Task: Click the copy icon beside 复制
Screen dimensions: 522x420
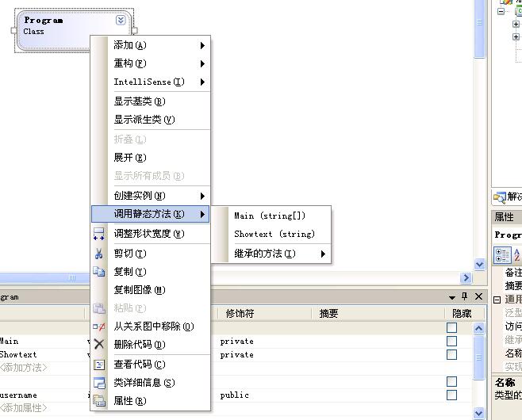Action: [99, 272]
